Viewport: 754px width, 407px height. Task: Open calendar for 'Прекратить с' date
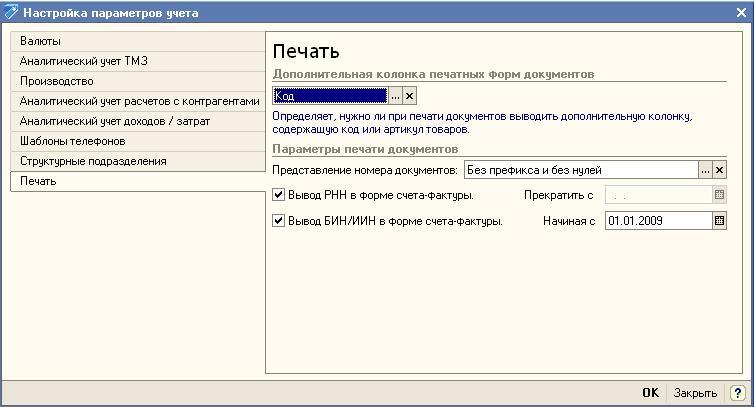[719, 195]
